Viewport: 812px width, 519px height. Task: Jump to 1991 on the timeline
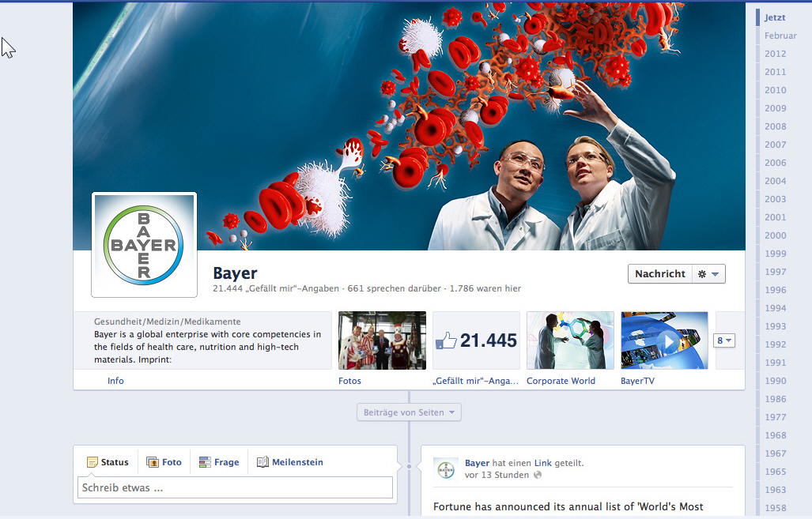pos(775,363)
